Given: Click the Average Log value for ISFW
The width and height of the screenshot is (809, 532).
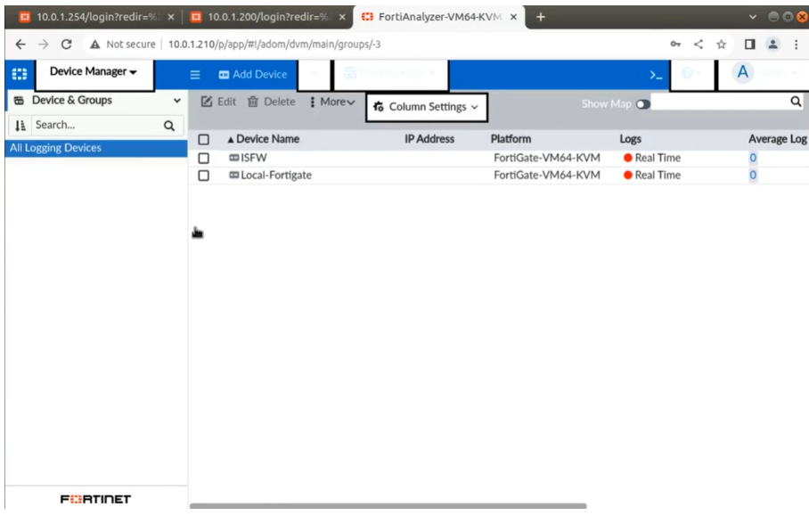Looking at the screenshot, I should pyautogui.click(x=753, y=160).
